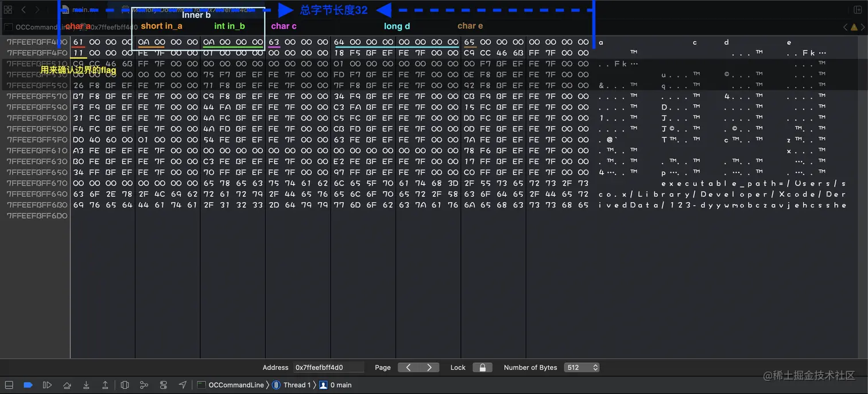Click the Address input field

329,368
